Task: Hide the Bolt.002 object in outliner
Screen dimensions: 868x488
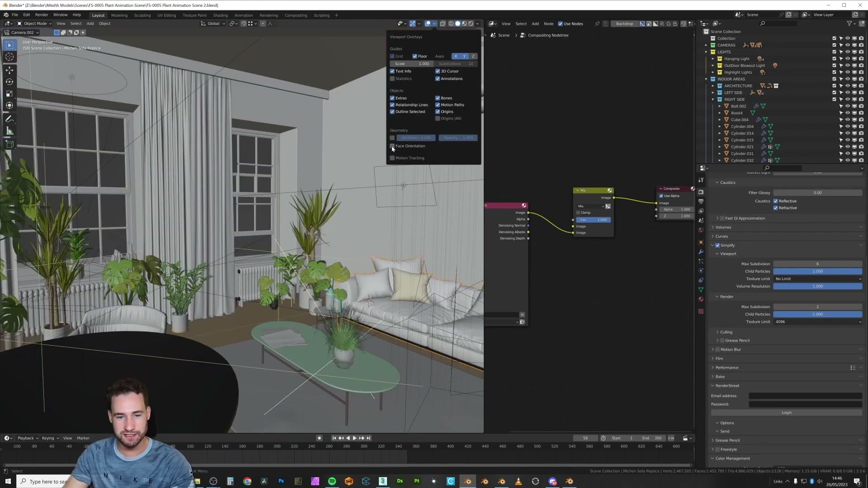Action: (848, 106)
